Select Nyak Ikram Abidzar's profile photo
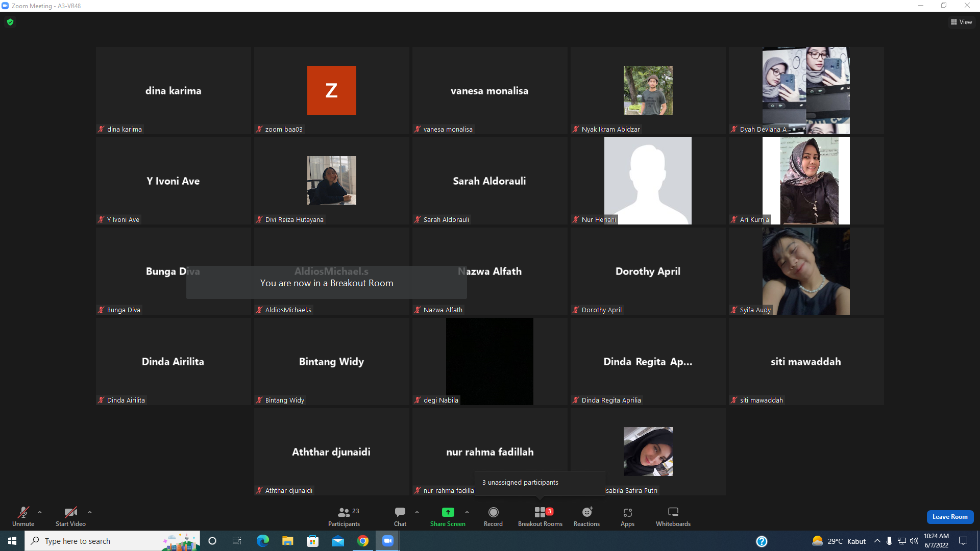This screenshot has width=980, height=551. [648, 90]
